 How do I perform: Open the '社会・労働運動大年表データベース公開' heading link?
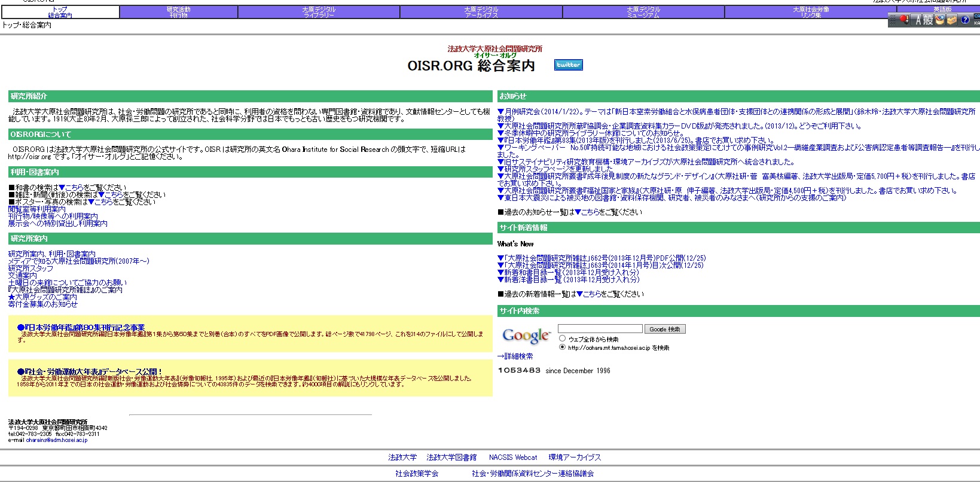pyautogui.click(x=90, y=372)
